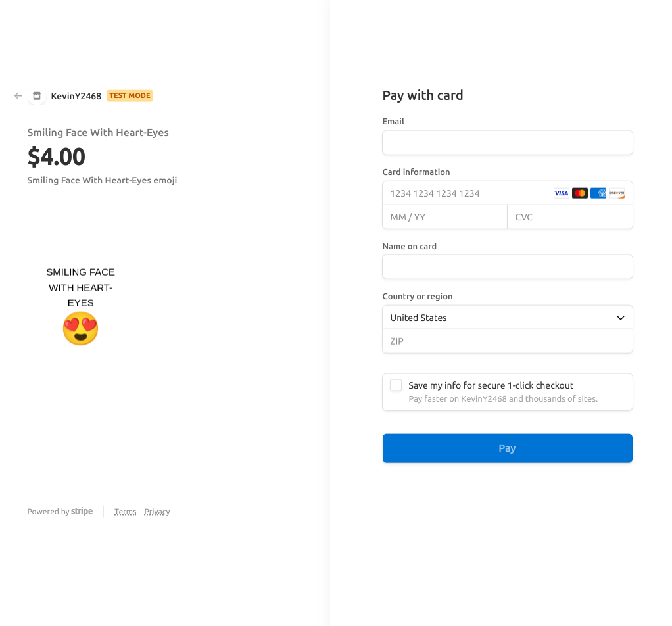Click the Stripe logo in footer
This screenshot has height=626, width=672.
[x=82, y=512]
